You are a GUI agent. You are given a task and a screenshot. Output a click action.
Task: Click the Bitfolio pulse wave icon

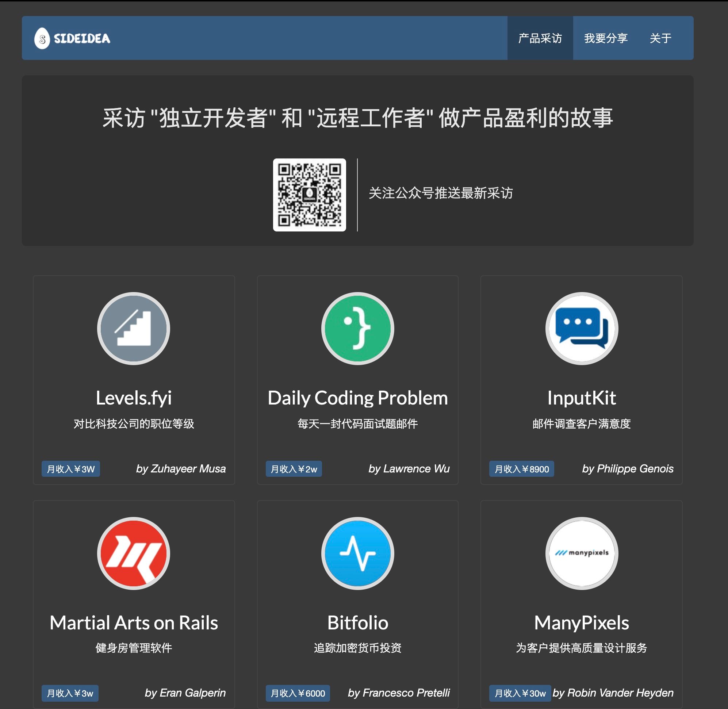[x=357, y=553]
